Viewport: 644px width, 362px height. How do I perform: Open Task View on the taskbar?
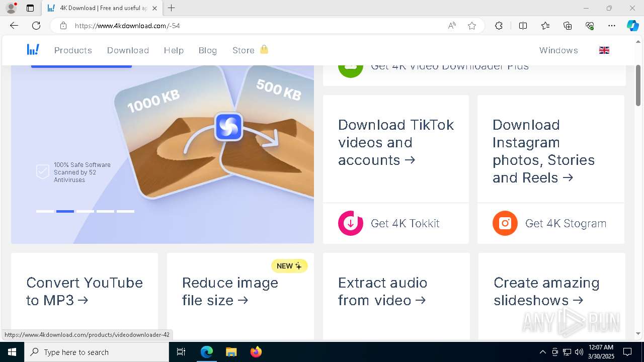click(x=181, y=352)
